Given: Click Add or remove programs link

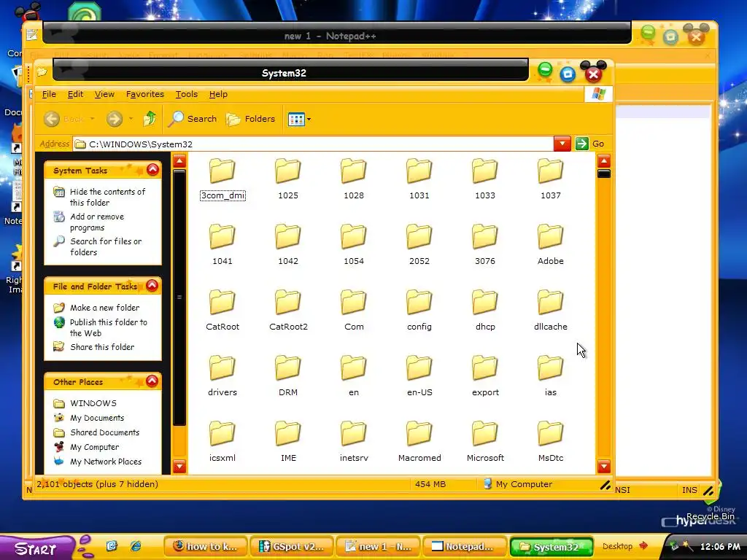Looking at the screenshot, I should pos(97,222).
